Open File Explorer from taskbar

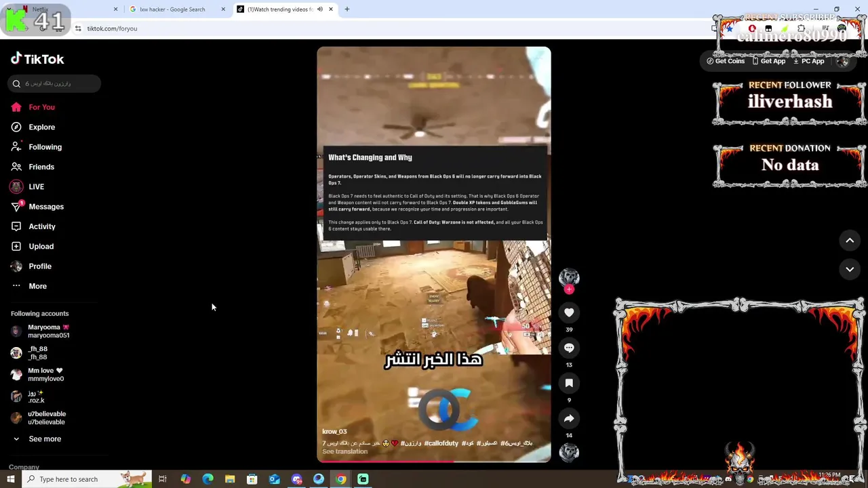tap(230, 479)
